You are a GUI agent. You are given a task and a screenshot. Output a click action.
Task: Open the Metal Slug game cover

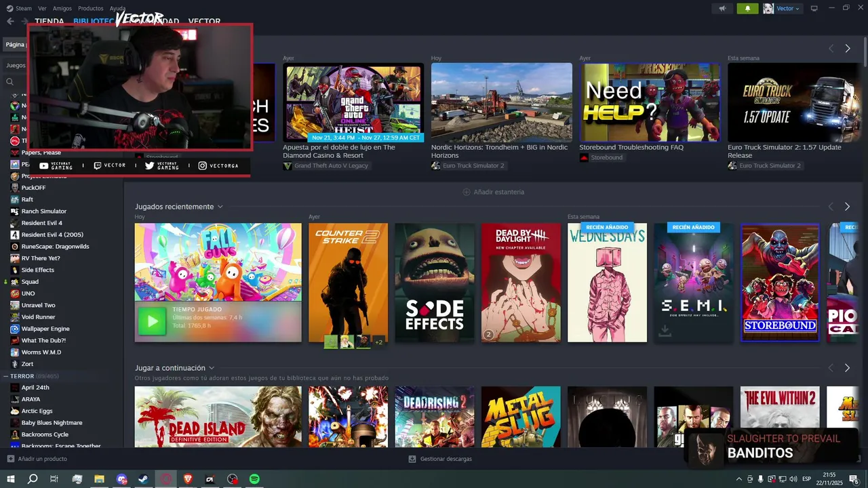pyautogui.click(x=521, y=417)
